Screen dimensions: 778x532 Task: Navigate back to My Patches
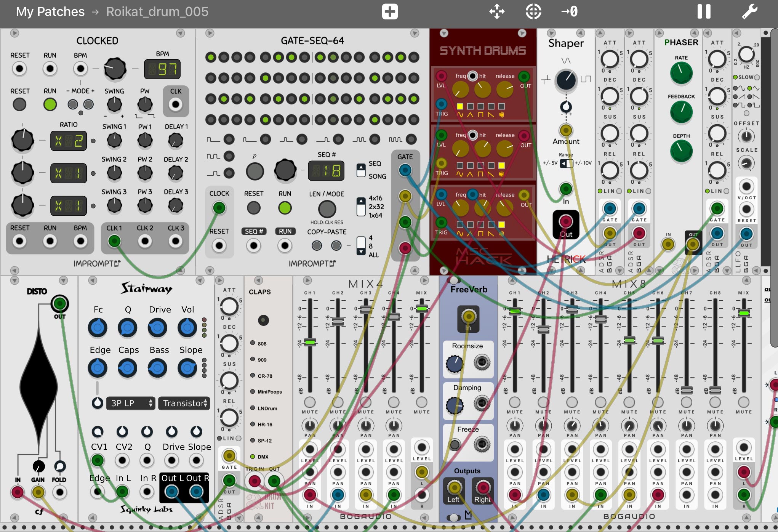[x=50, y=11]
